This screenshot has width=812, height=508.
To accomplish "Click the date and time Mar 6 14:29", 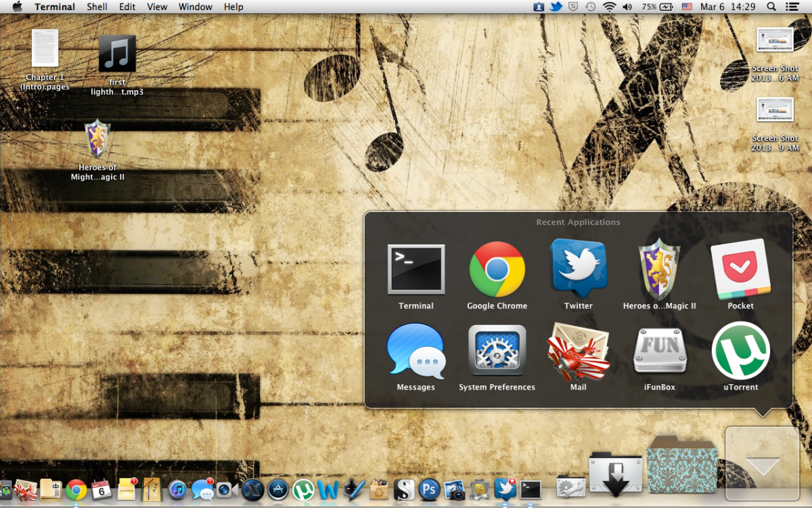I will [x=728, y=7].
